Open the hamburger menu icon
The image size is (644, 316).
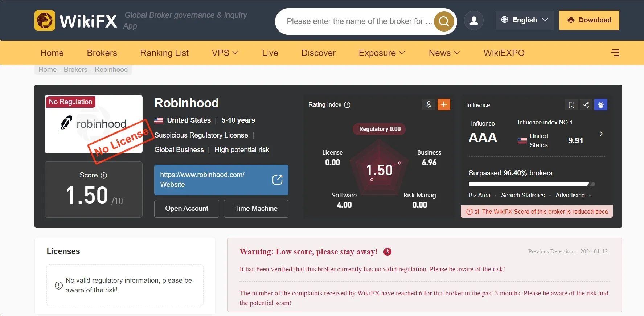[x=615, y=53]
